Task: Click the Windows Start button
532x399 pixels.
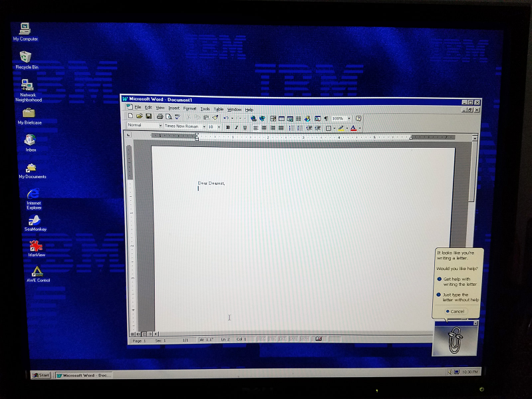Action: click(41, 375)
